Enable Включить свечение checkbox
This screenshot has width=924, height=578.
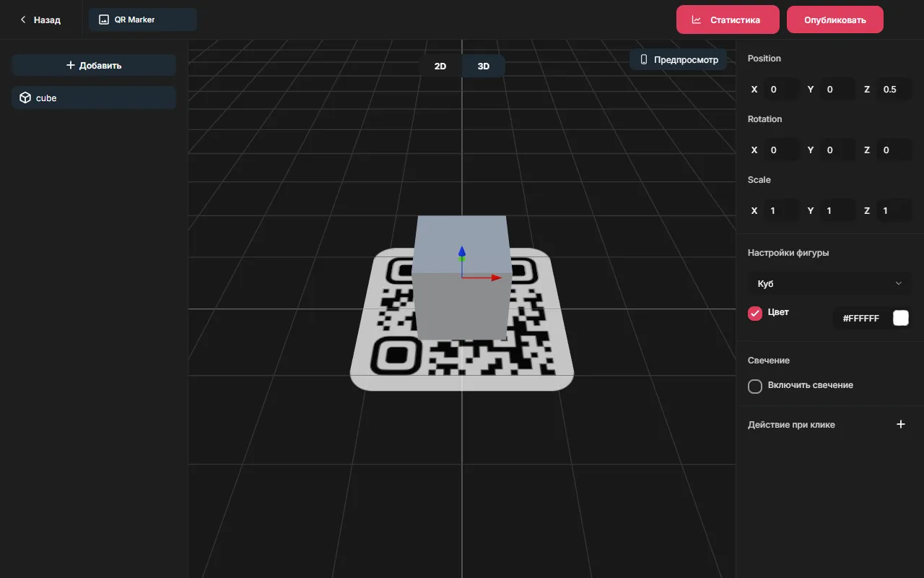click(755, 386)
